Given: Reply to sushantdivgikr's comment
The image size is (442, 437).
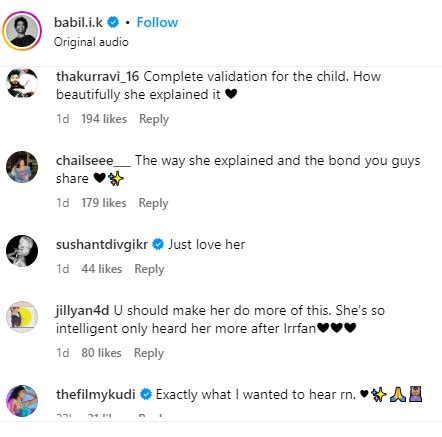Looking at the screenshot, I should [149, 269].
